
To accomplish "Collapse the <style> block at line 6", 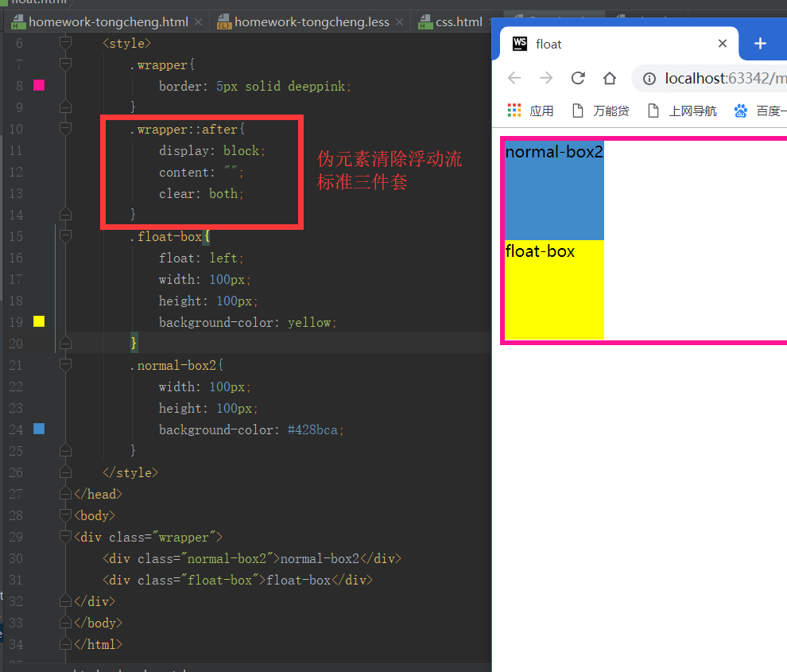I will tap(65, 43).
